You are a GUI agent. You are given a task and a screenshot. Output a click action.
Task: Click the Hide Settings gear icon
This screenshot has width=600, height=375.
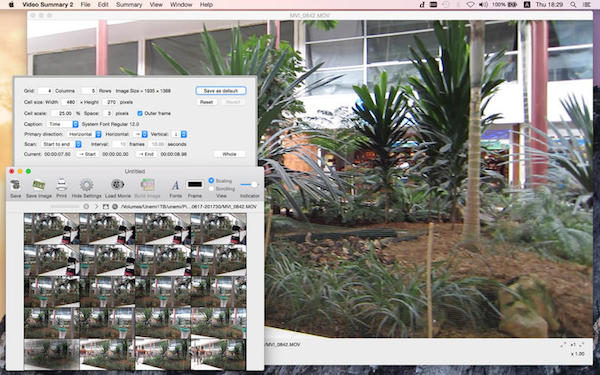pyautogui.click(x=86, y=185)
